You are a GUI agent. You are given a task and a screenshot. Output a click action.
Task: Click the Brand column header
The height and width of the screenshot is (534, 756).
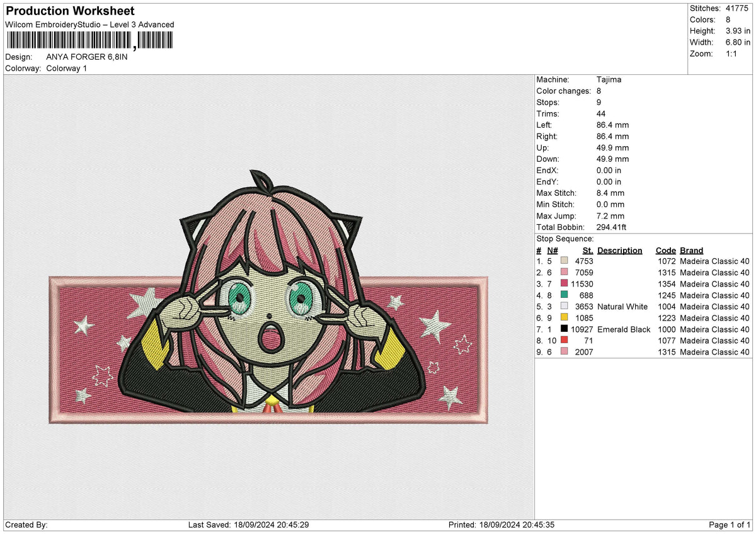pos(692,251)
